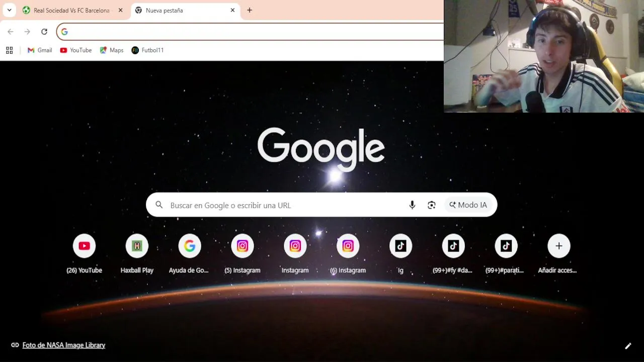This screenshot has height=362, width=644.
Task: Open the (6) Instagram shortcut
Action: (348, 254)
